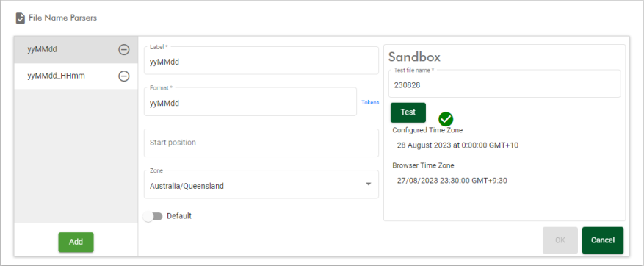Open the Tokens link
644x266 pixels.
[x=370, y=102]
